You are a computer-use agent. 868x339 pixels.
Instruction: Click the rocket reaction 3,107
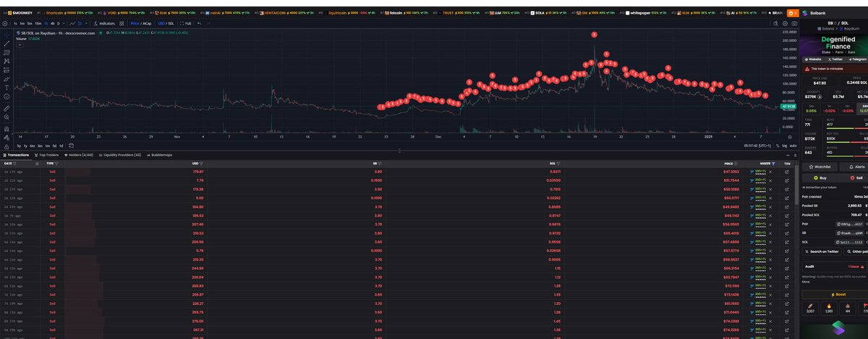(810, 309)
